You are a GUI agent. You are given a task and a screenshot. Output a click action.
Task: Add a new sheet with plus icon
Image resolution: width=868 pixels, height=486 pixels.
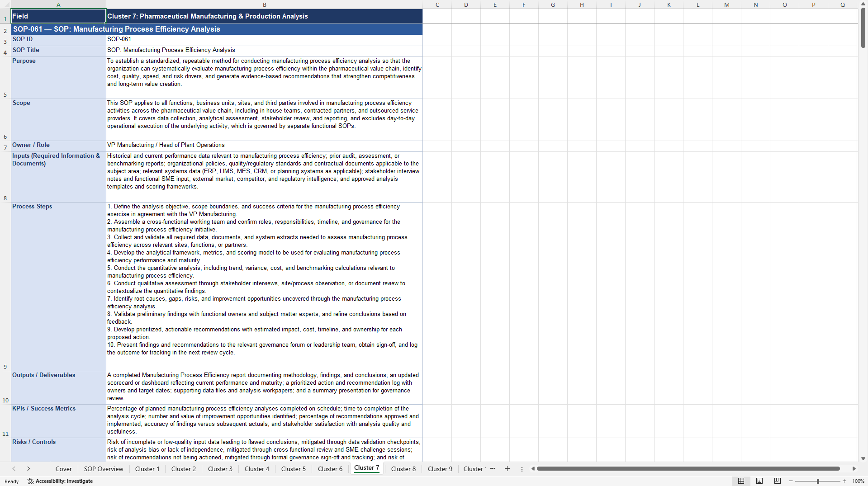pyautogui.click(x=507, y=469)
